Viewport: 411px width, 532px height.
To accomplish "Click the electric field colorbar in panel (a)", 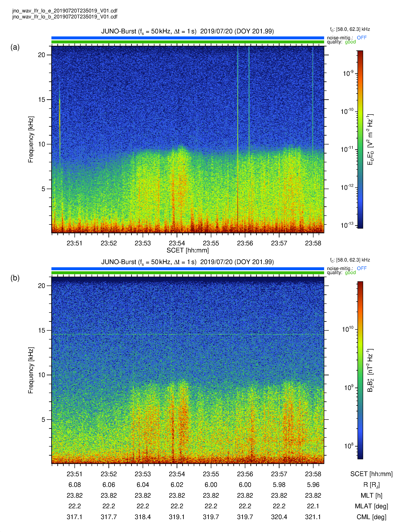I will pyautogui.click(x=360, y=139).
